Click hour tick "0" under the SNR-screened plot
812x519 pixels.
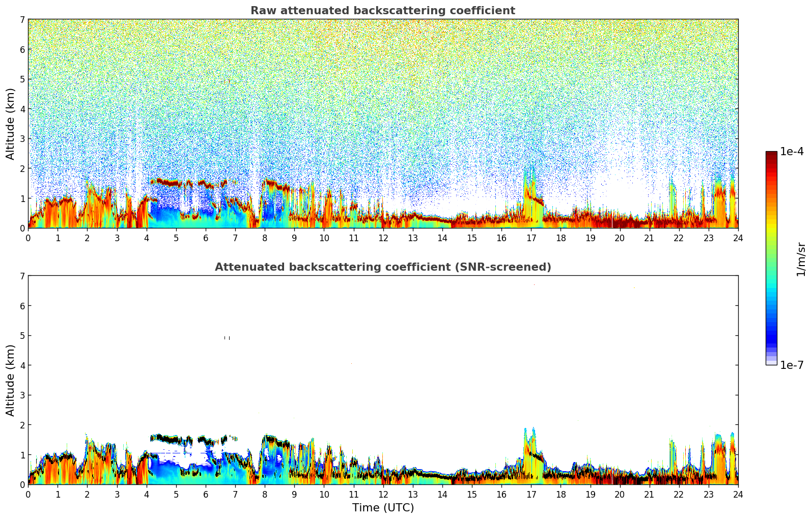28,494
